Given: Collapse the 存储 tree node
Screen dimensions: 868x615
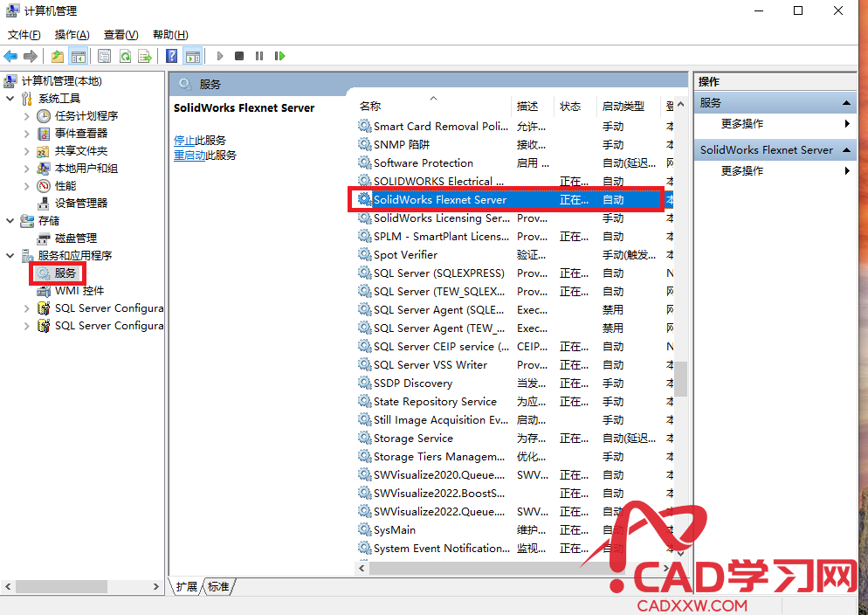Looking at the screenshot, I should click(x=10, y=221).
